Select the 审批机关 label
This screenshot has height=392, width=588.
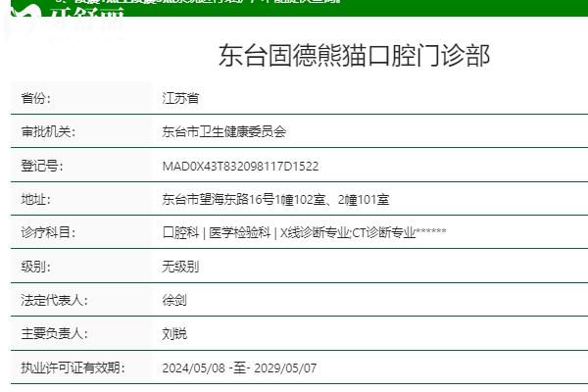pyautogui.click(x=48, y=131)
